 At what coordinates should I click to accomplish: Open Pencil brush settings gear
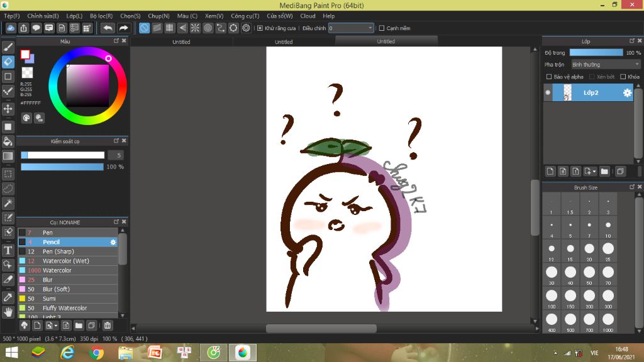(x=113, y=242)
